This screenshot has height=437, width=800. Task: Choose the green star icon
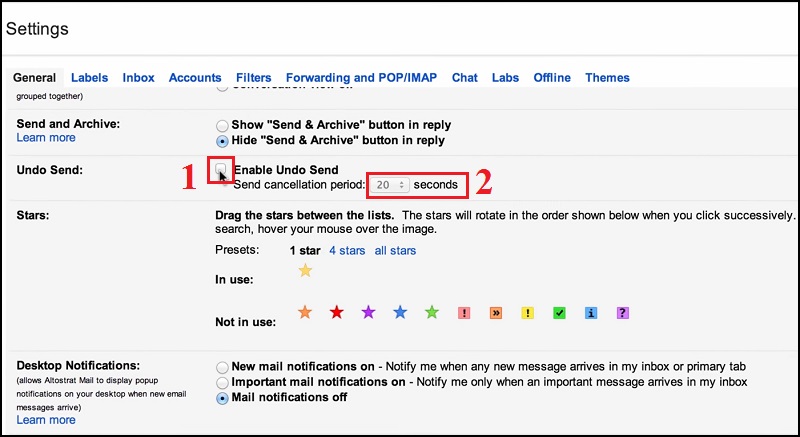coord(431,313)
